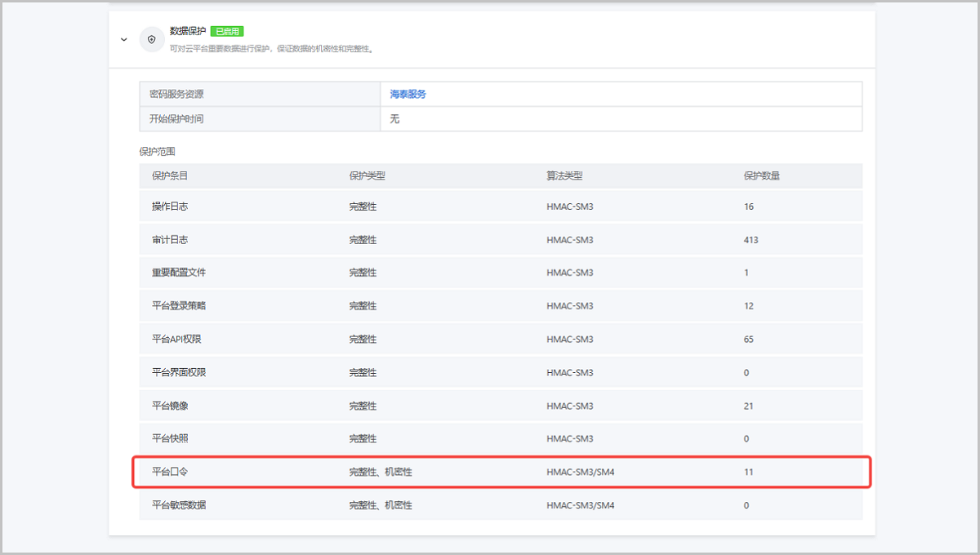Click the green 已启用 status badge
Image resolution: width=980 pixels, height=555 pixels.
point(227,32)
